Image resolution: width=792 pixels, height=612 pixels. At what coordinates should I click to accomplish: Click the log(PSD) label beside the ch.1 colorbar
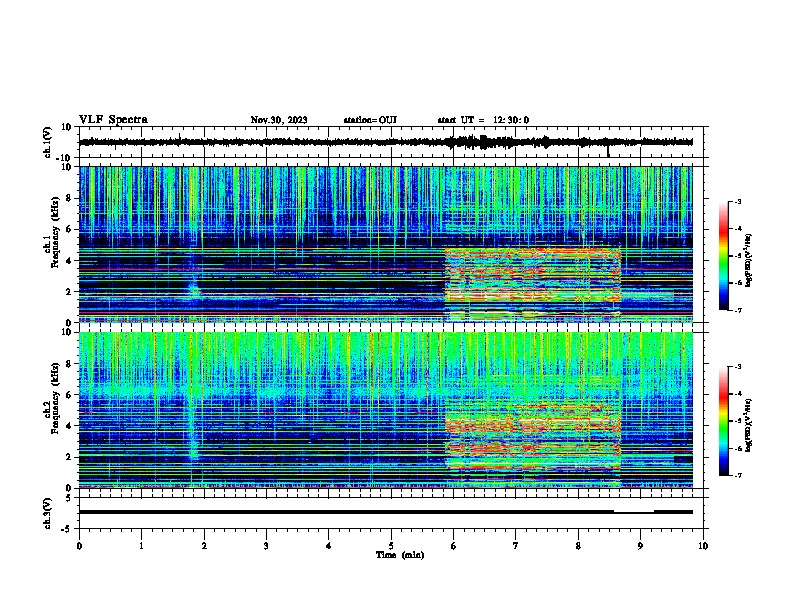coord(749,261)
